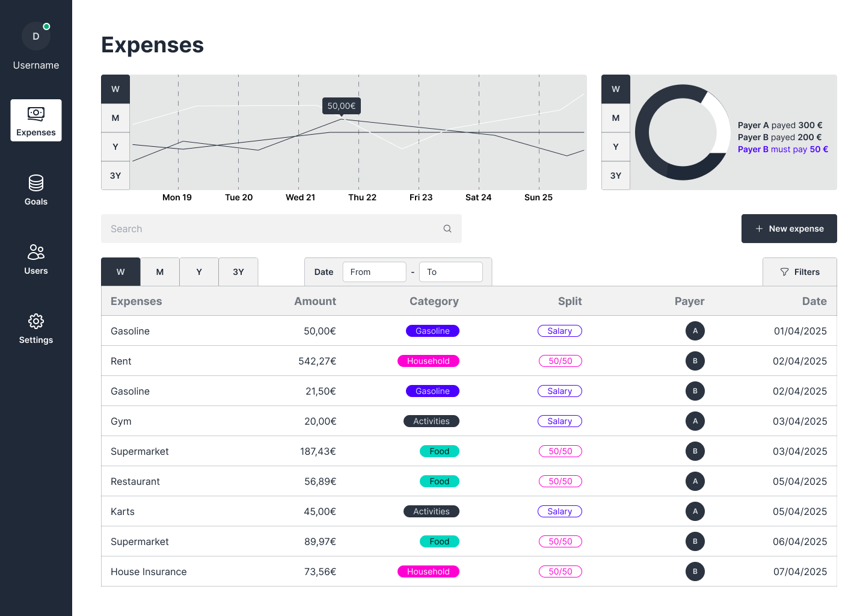Set line chart to 3Y range

[115, 176]
